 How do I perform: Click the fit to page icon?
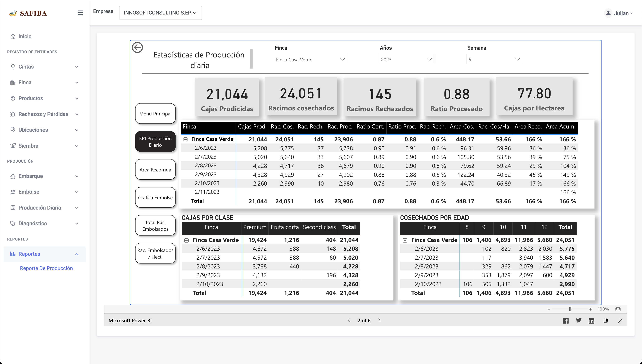point(618,309)
